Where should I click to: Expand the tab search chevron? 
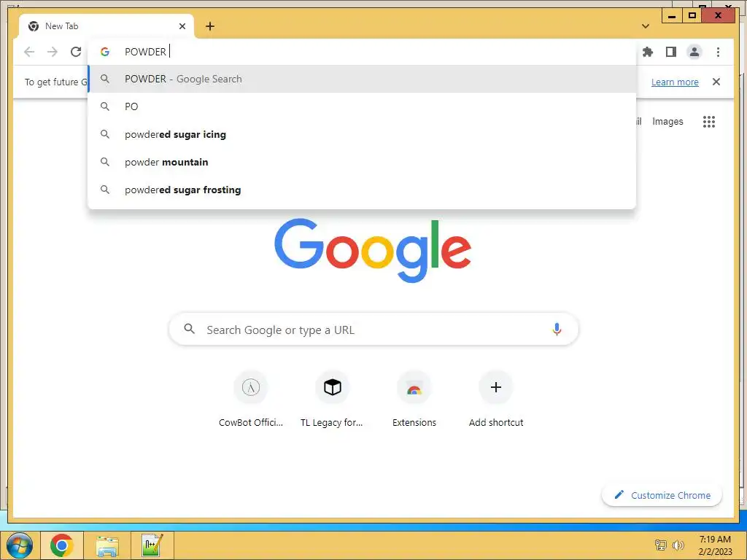(x=646, y=26)
